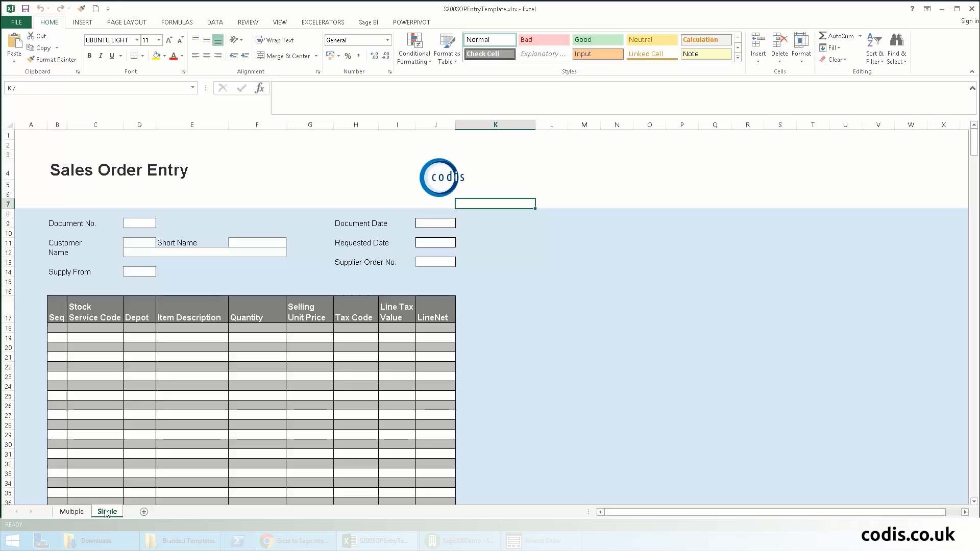Viewport: 980px width, 551px height.
Task: Select the Find and Select icon
Action: pyautogui.click(x=897, y=48)
